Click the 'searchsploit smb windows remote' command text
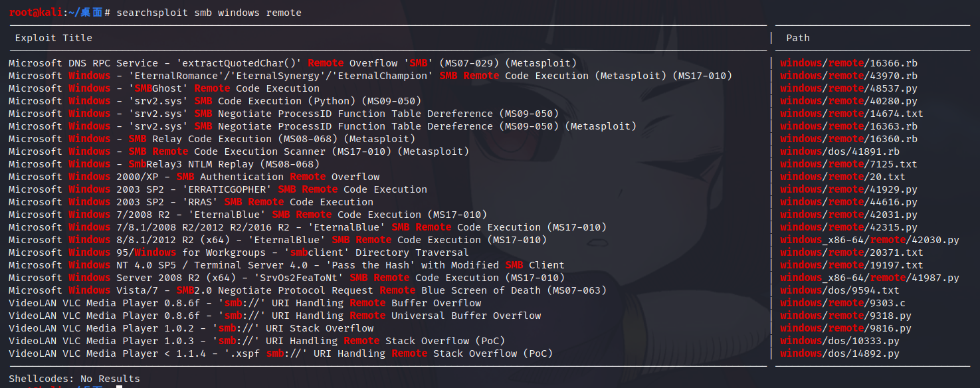This screenshot has width=980, height=388. click(x=209, y=13)
